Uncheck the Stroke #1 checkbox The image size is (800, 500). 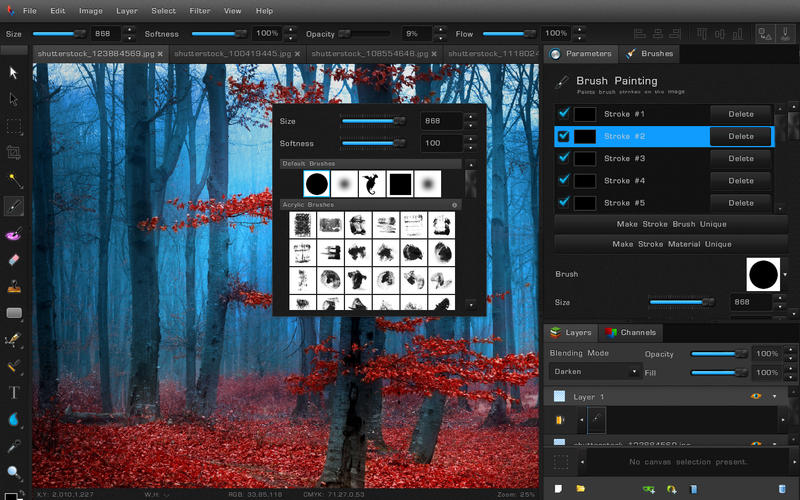click(563, 114)
